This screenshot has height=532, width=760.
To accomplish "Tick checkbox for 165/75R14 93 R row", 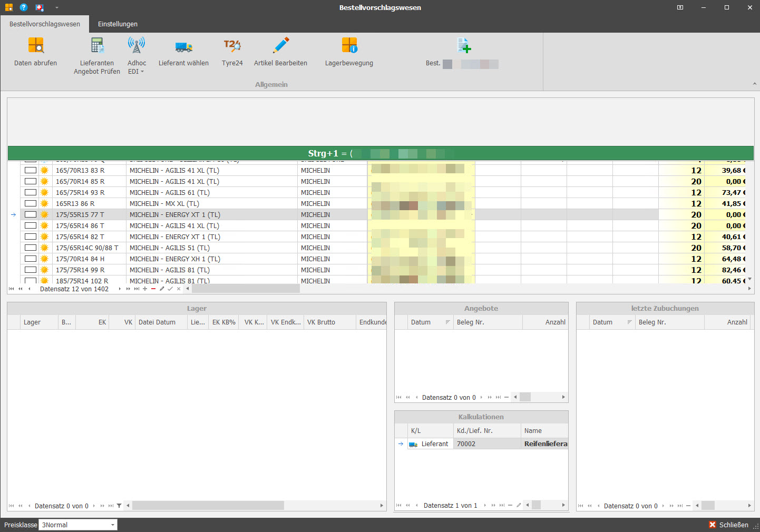I will (x=31, y=192).
